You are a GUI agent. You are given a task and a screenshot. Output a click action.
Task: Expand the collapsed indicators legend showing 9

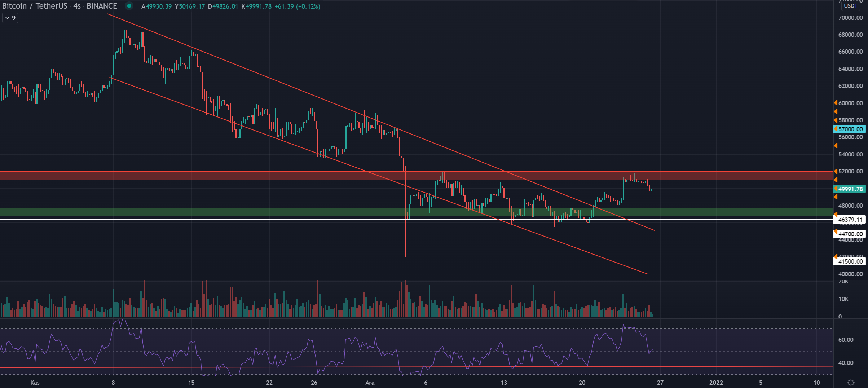tap(10, 18)
